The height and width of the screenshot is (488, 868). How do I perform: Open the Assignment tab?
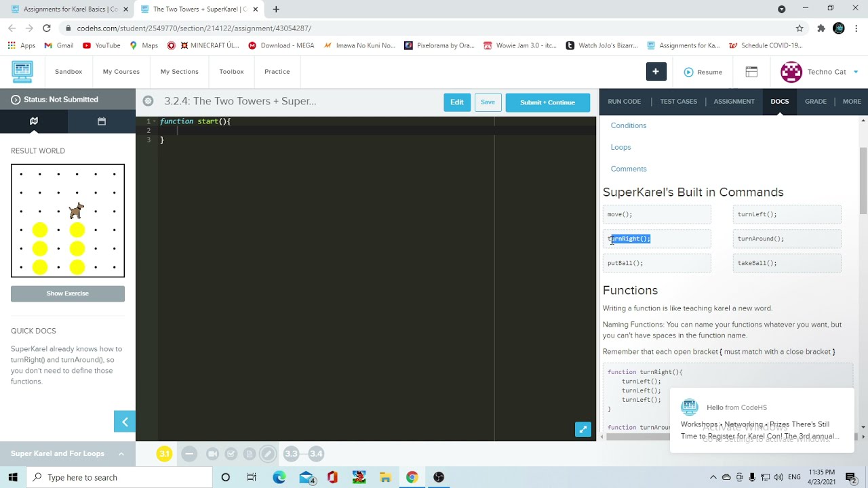tap(734, 101)
